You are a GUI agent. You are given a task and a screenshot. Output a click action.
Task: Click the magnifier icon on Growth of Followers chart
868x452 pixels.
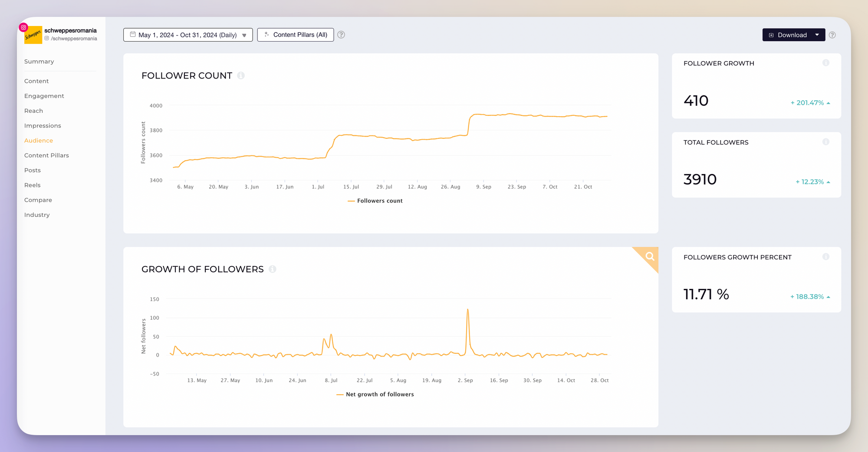tap(649, 256)
